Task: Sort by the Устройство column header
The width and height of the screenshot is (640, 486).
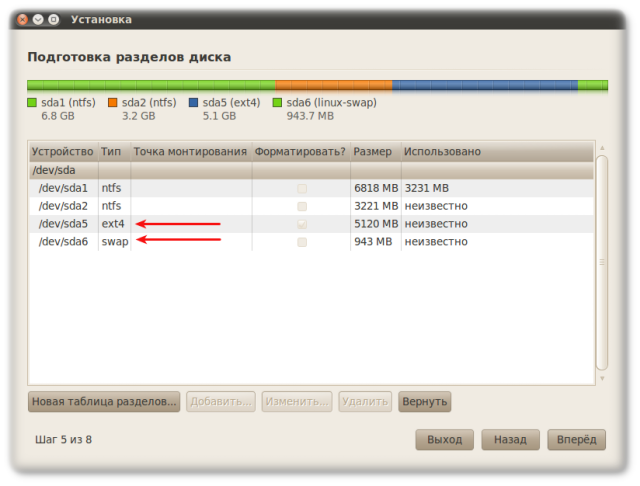Action: [62, 152]
